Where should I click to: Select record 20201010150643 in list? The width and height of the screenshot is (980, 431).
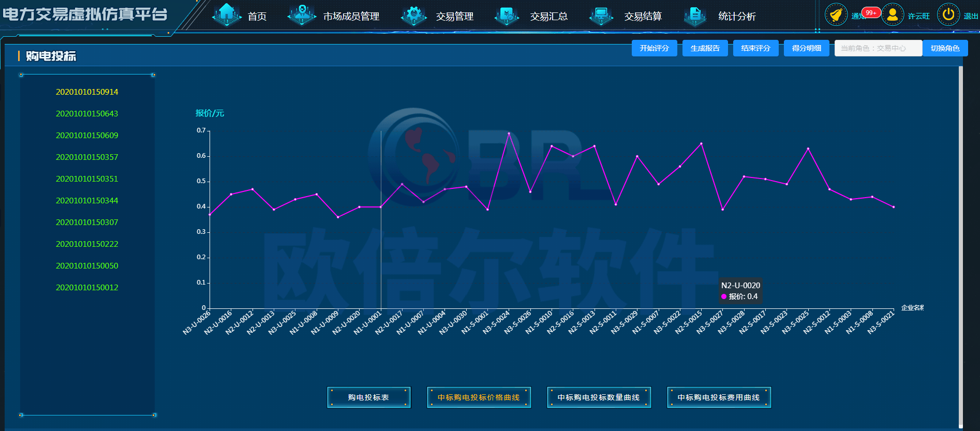point(87,113)
